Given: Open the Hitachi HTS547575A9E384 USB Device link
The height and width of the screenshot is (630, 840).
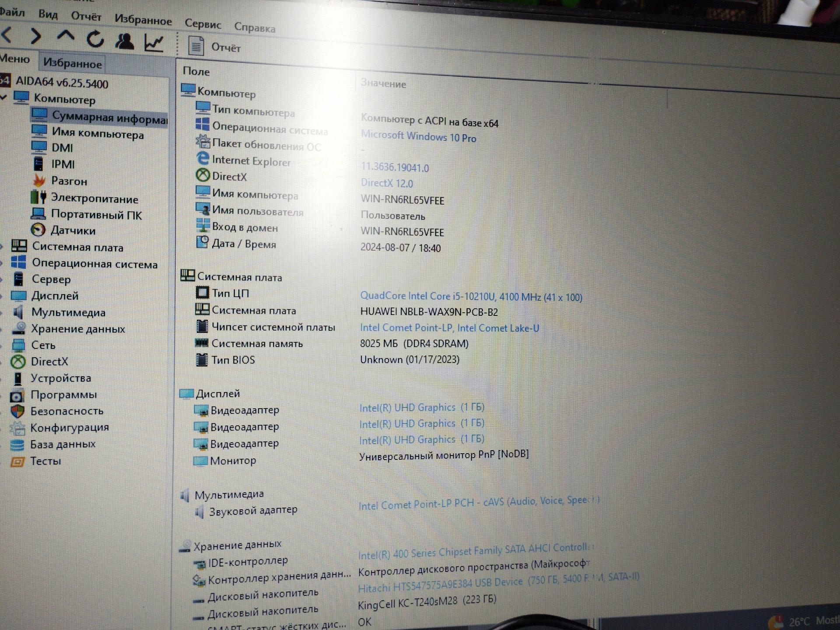Looking at the screenshot, I should pos(499,583).
